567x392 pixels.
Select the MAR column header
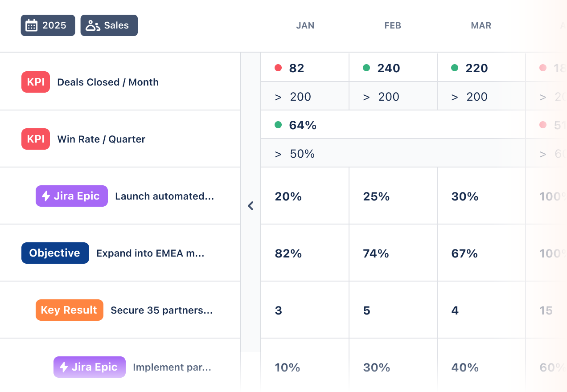pos(481,25)
